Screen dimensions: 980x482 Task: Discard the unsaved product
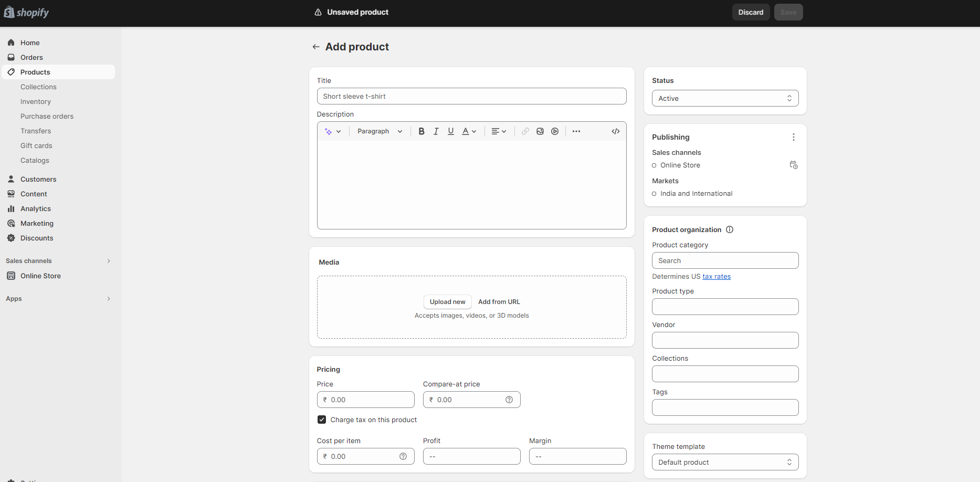[751, 12]
